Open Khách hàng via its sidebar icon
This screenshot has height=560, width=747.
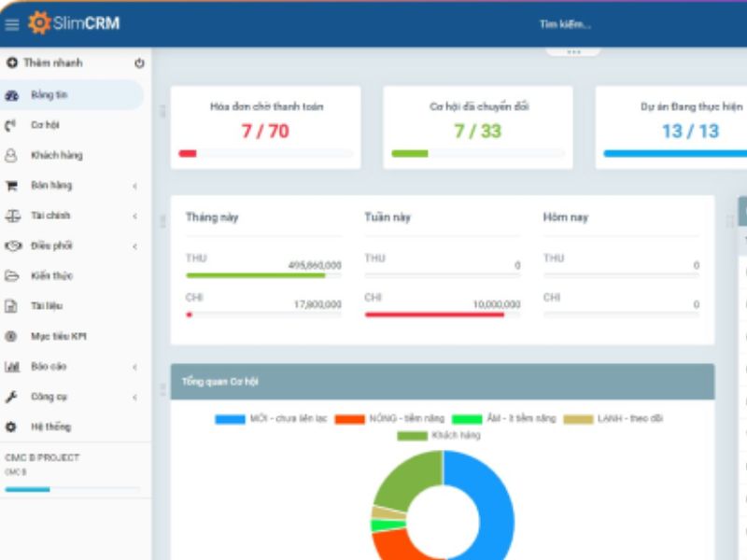10,154
